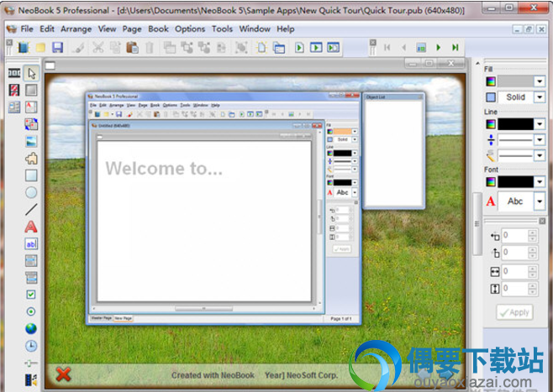Expand the Fill color dropdown arrow
553x392 pixels.
(540, 81)
